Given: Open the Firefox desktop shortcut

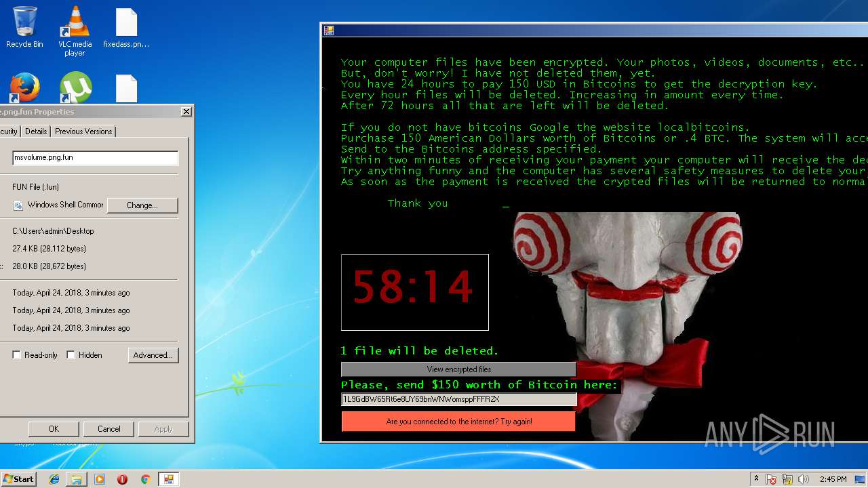Looking at the screenshot, I should pos(24,88).
